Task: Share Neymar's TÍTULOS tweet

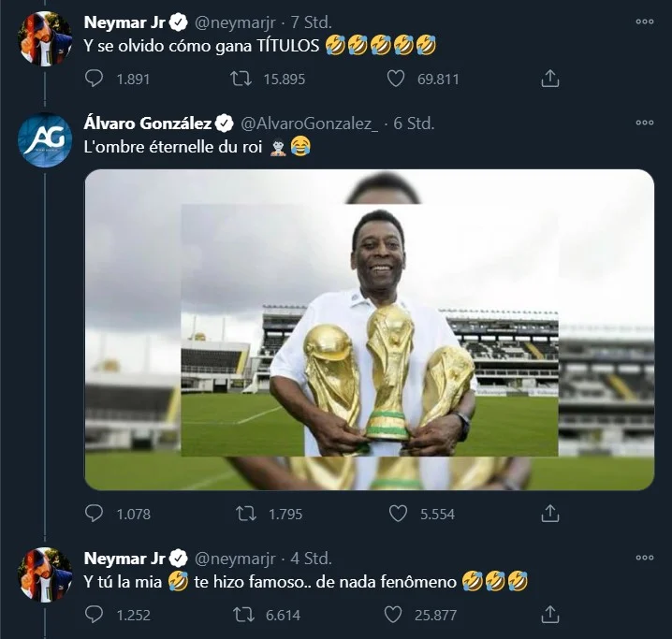Action: click(551, 80)
